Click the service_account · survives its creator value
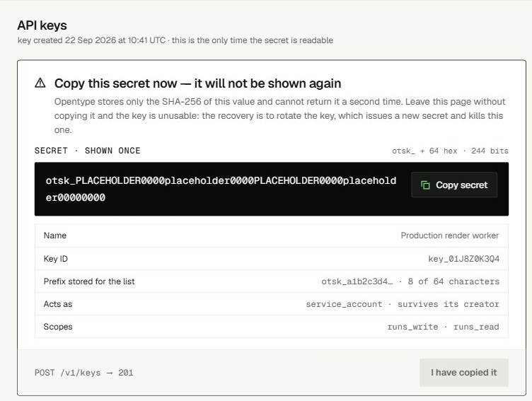The width and height of the screenshot is (532, 401). (x=403, y=304)
